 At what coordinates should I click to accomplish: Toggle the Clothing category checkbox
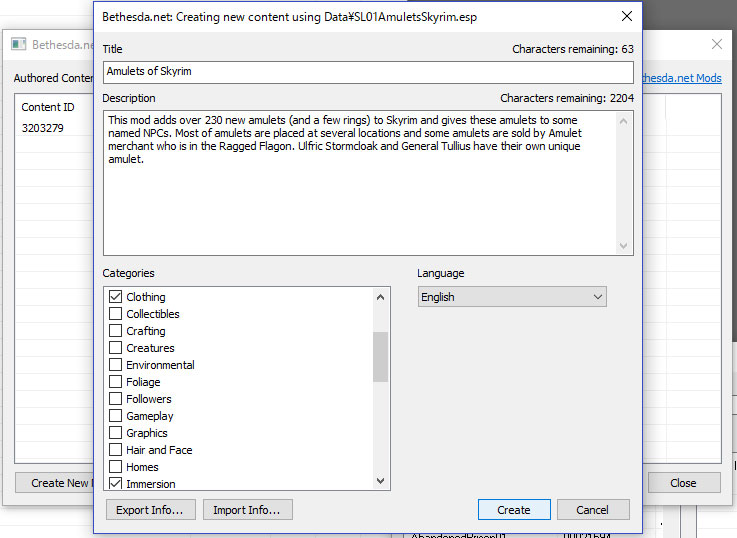pos(115,296)
